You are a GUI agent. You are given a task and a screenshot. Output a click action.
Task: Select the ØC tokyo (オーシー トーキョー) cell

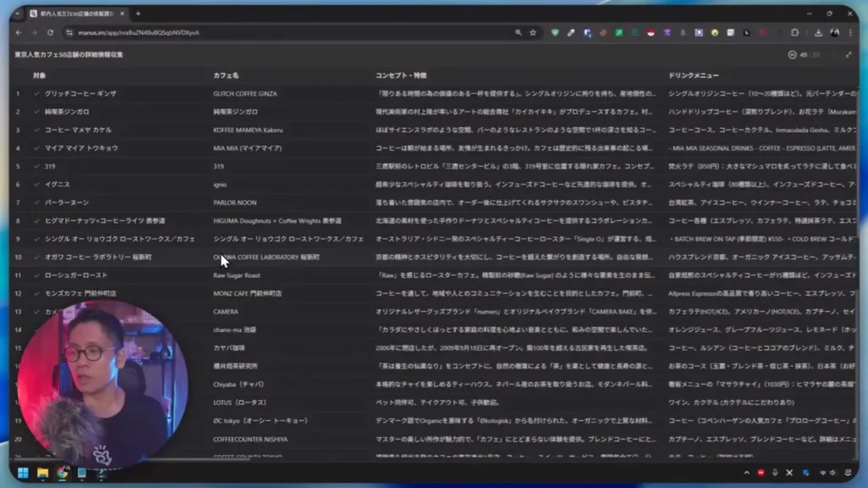(x=260, y=420)
